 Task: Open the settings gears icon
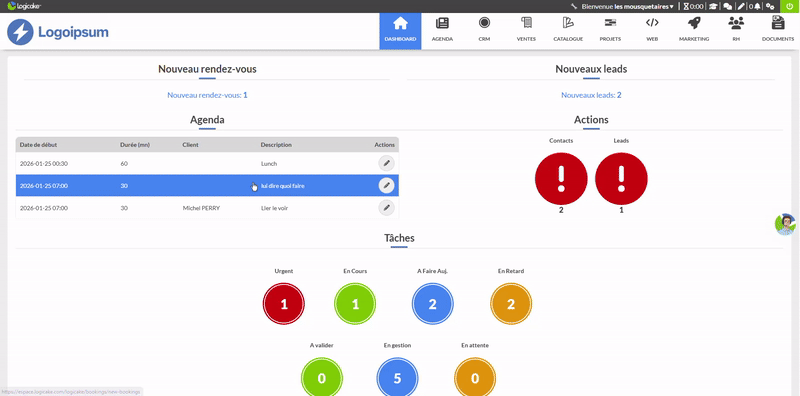point(770,7)
